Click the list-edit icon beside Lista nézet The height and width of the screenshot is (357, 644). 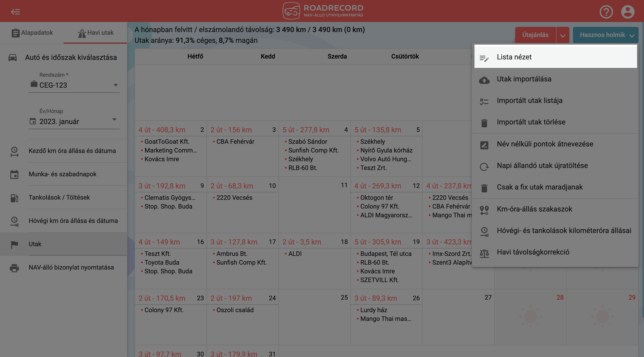(484, 58)
